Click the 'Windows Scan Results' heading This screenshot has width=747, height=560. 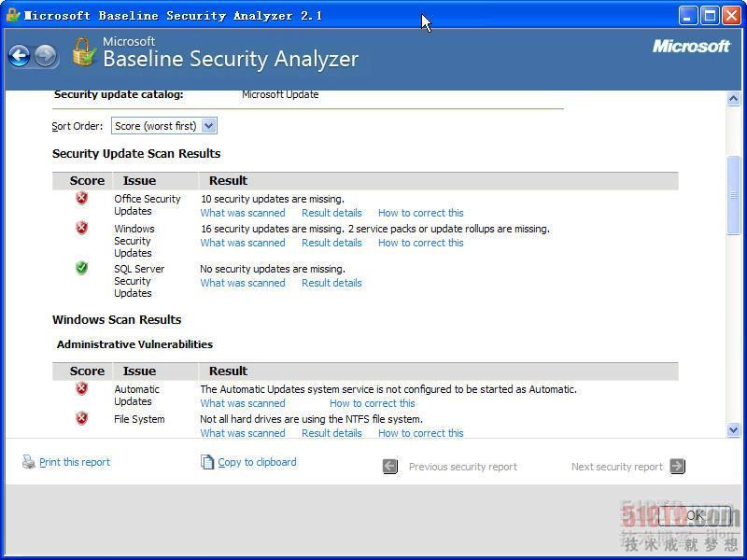pyautogui.click(x=117, y=319)
